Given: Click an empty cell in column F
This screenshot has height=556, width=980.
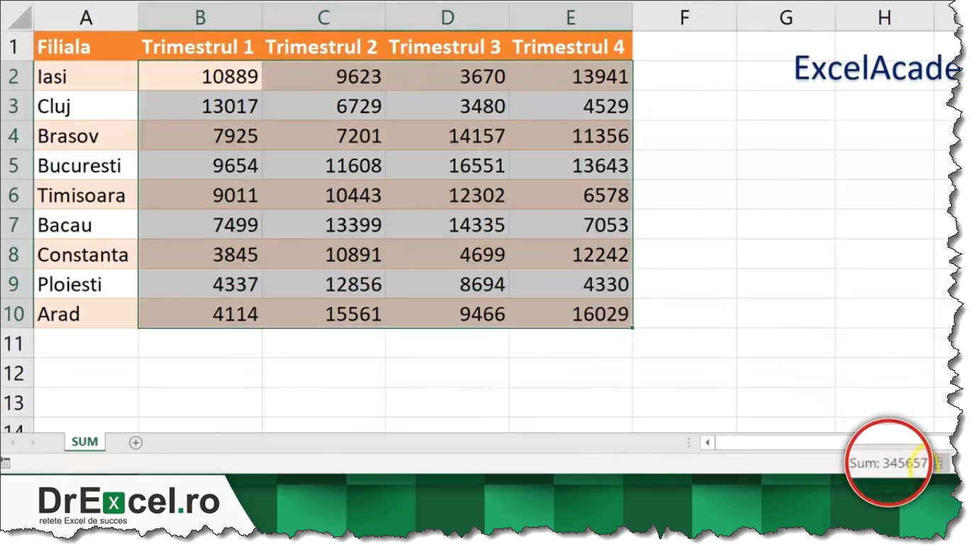Looking at the screenshot, I should click(x=683, y=165).
